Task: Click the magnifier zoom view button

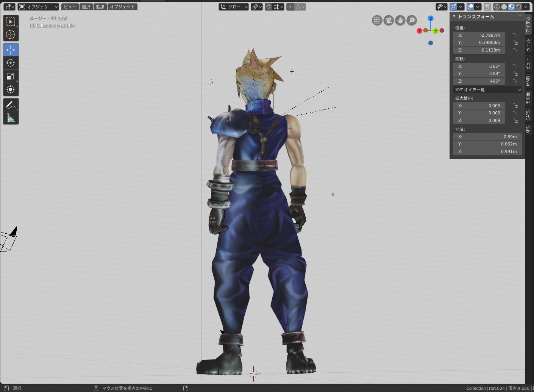Action: pyautogui.click(x=412, y=20)
